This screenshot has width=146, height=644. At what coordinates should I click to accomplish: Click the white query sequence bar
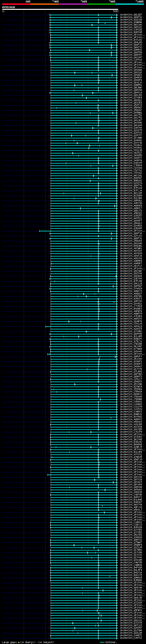coord(60,9)
